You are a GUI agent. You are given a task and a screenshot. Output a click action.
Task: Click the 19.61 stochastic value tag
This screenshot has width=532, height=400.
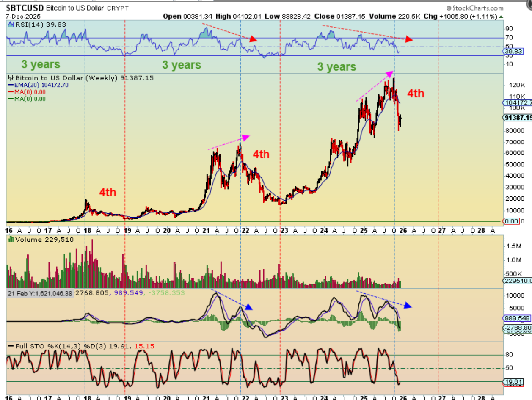point(512,382)
